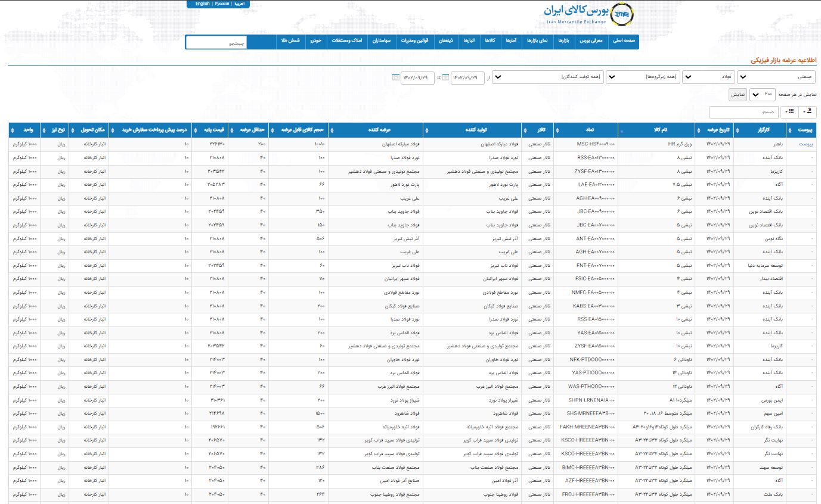Sort by پیوست column header

801,130
